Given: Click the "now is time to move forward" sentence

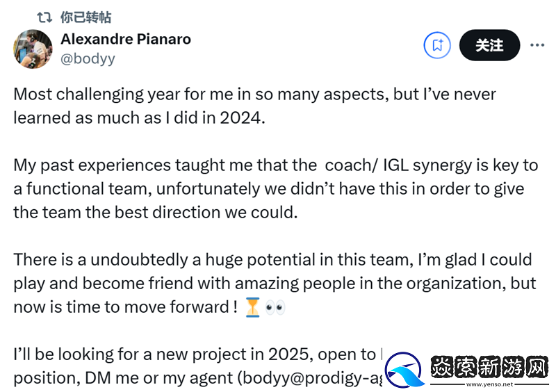Looking at the screenshot, I should click(125, 307).
